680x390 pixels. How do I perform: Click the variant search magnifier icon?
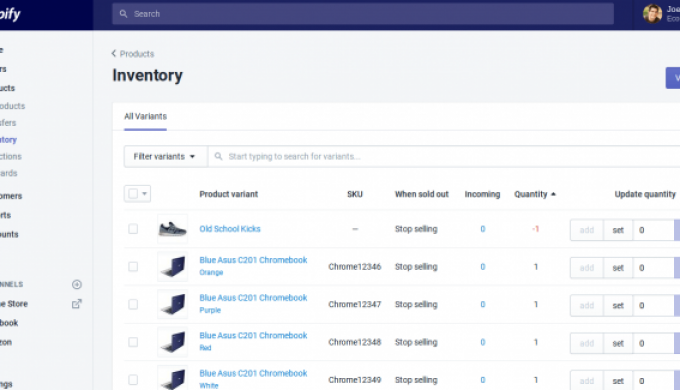219,156
